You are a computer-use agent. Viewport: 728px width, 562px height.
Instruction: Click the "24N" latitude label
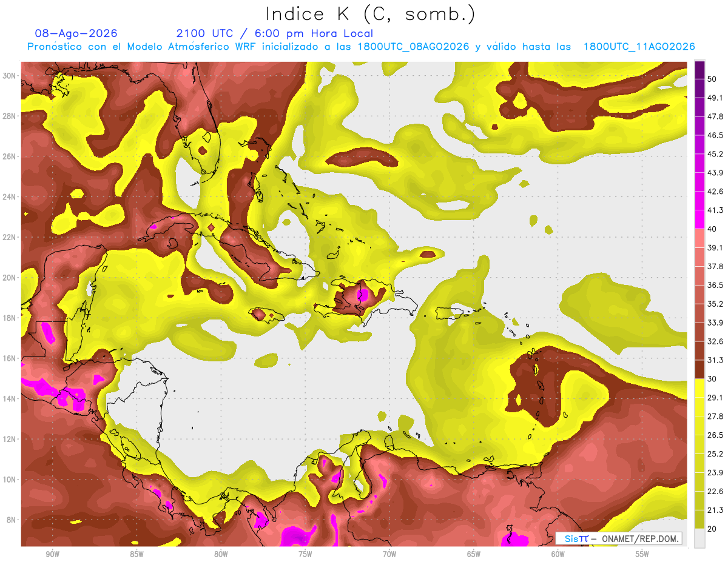pyautogui.click(x=9, y=197)
